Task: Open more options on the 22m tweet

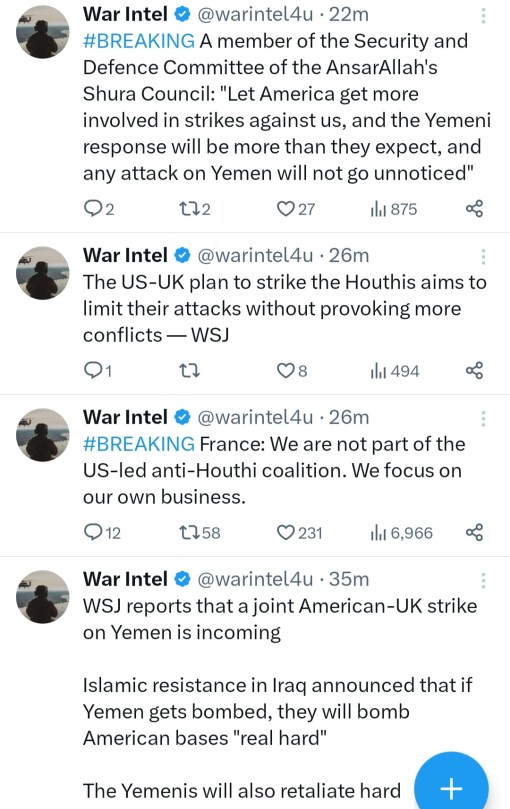Action: coord(483,15)
